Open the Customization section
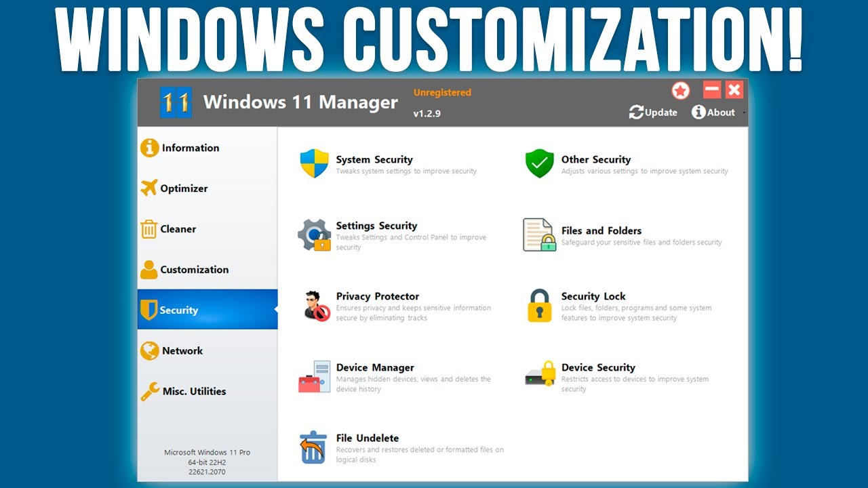The image size is (868, 488). coord(208,270)
